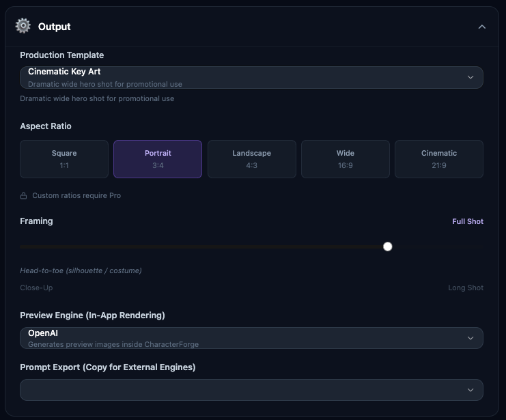
Task: Click the Custom ratios require Pro text
Action: pyautogui.click(x=76, y=195)
